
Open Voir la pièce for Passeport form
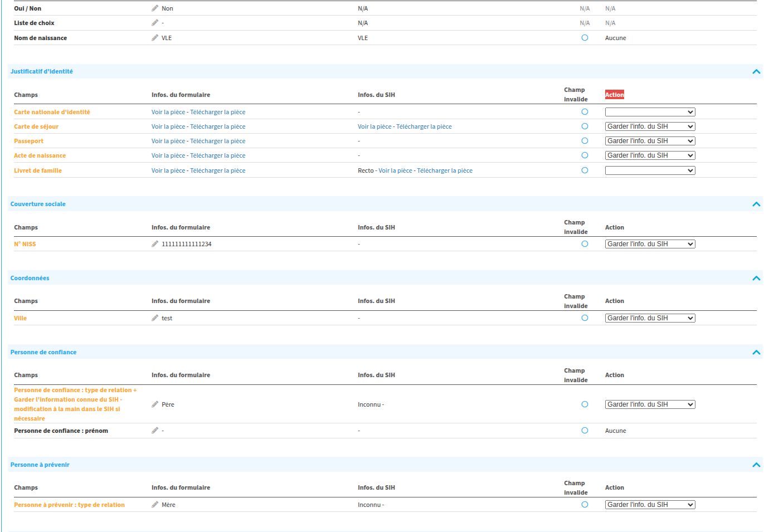168,141
